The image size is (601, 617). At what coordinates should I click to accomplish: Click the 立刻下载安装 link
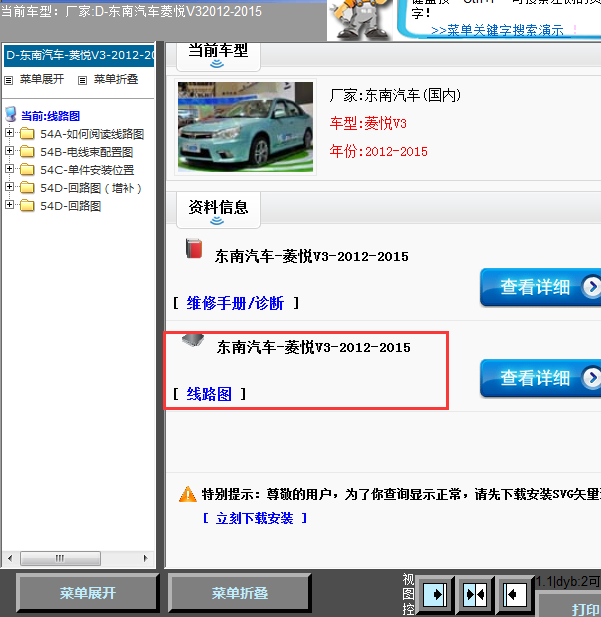click(254, 518)
